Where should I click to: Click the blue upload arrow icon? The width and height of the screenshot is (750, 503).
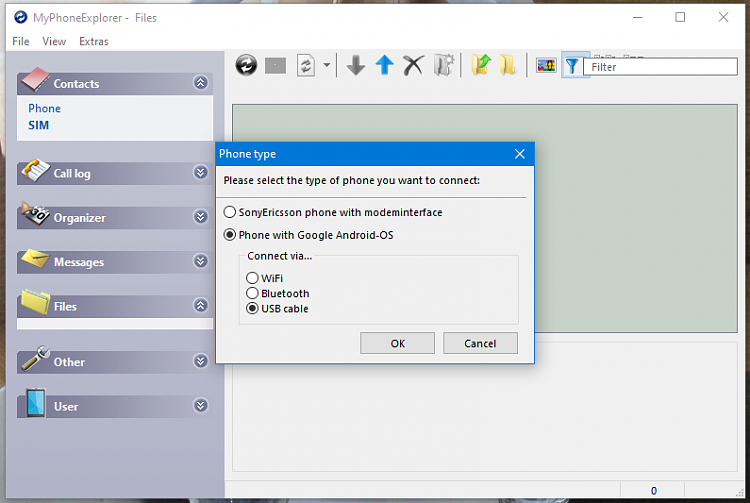[385, 65]
